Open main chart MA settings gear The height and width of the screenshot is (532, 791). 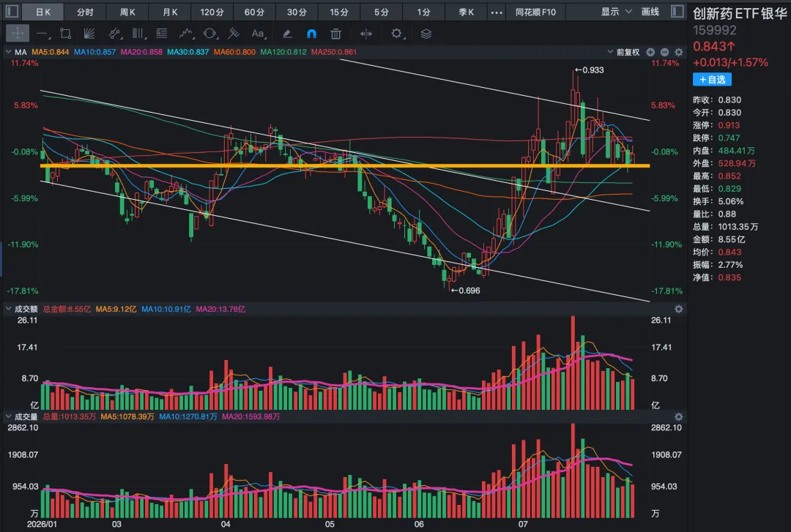679,52
